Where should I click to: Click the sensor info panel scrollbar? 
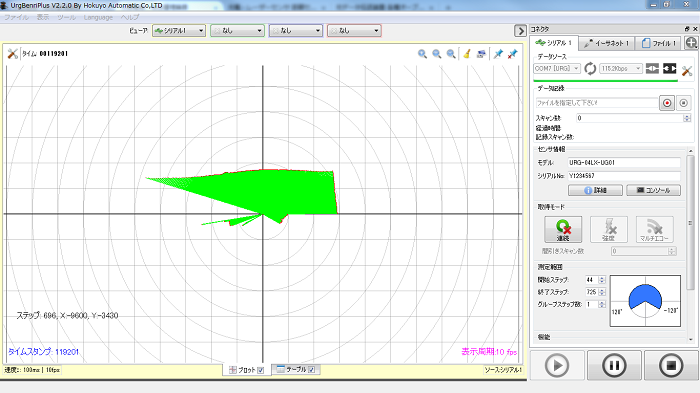690,223
